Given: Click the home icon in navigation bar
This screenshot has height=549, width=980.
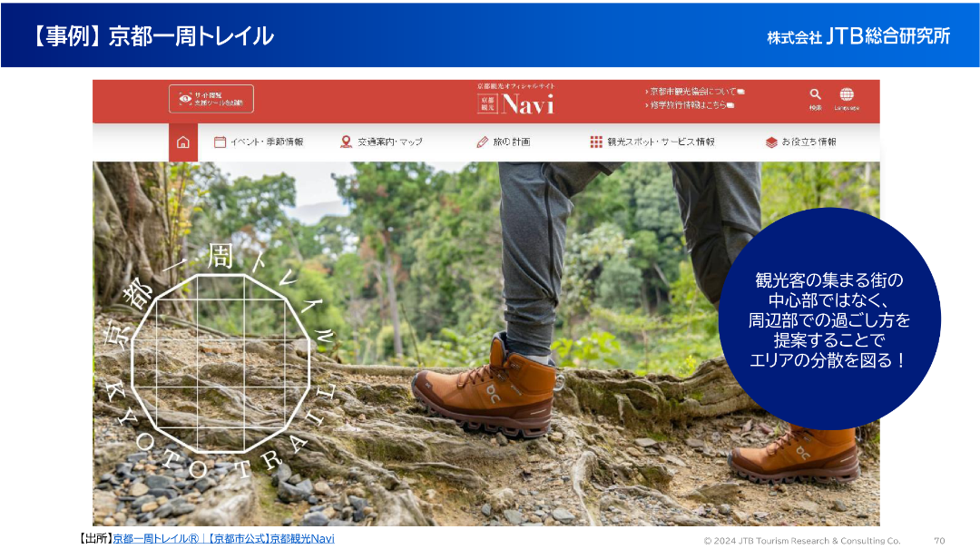Looking at the screenshot, I should point(183,142).
